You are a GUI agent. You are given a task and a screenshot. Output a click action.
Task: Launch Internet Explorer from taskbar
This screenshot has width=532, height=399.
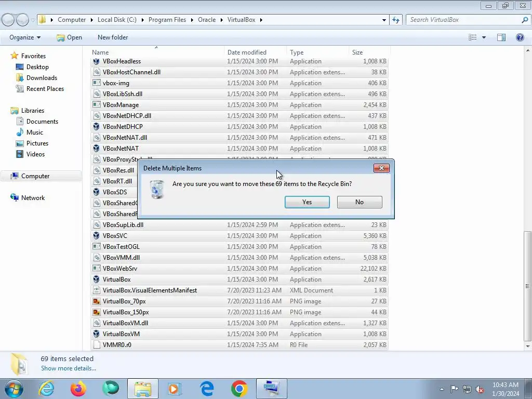click(46, 389)
